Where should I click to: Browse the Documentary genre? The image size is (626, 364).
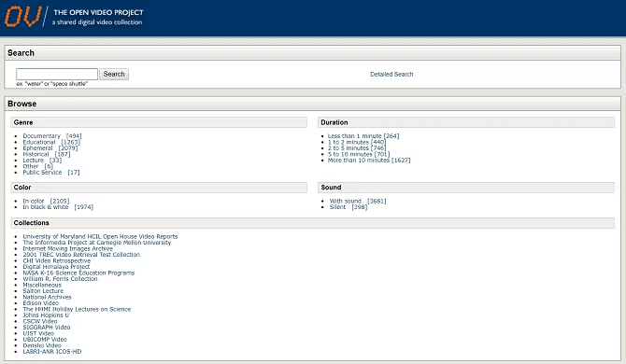coord(41,136)
